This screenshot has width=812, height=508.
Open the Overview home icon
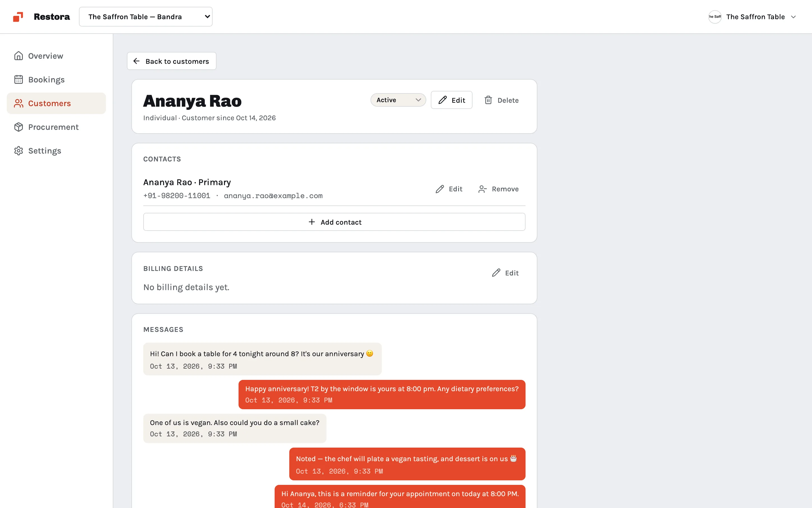(18, 56)
